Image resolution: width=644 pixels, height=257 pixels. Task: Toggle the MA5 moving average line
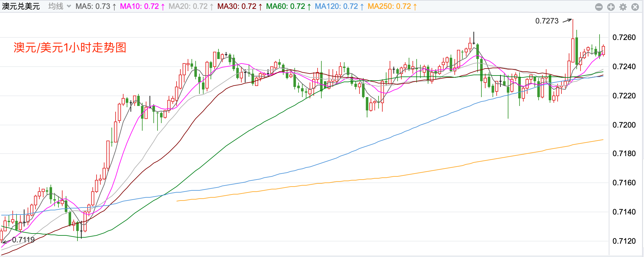96,6
